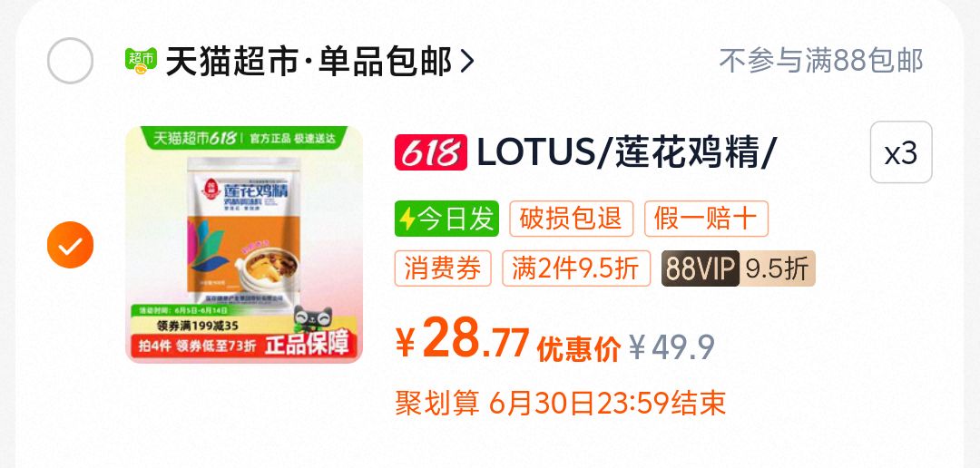Tap the green 今日发 lightning tag

tap(446, 219)
